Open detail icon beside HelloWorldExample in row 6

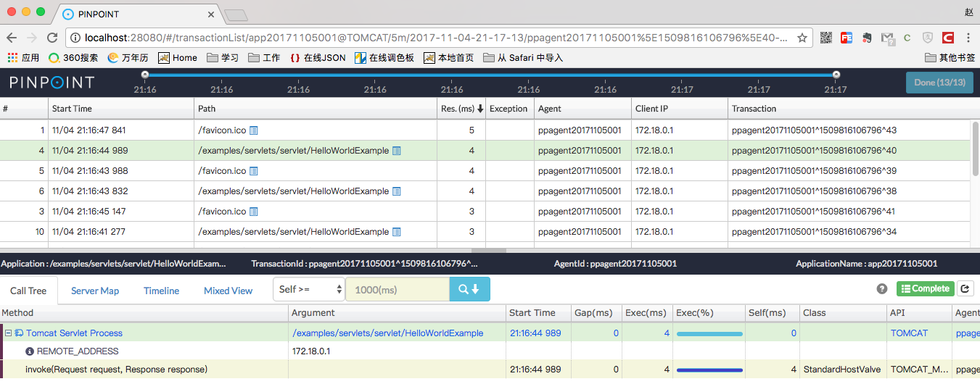point(397,191)
